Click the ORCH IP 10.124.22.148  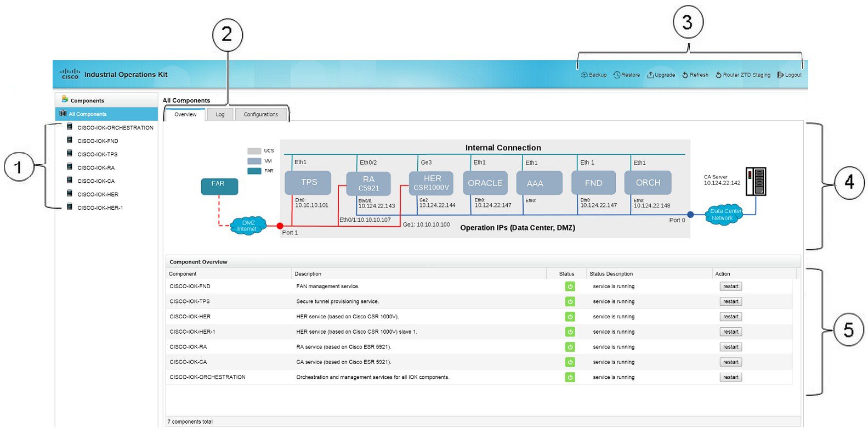[652, 206]
